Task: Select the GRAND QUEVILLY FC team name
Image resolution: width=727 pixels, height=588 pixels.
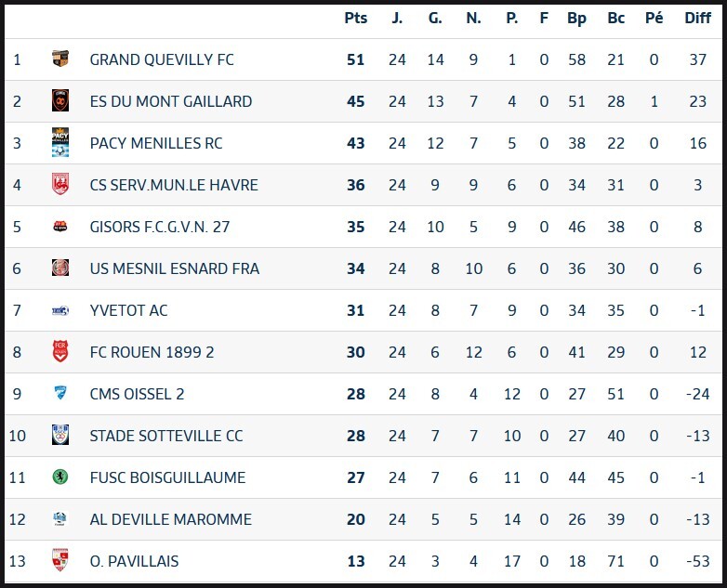Action: tap(162, 59)
